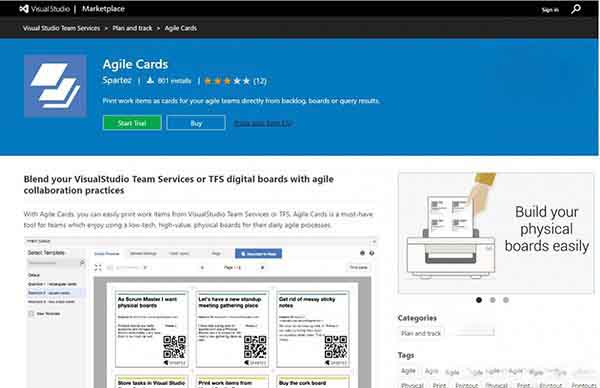Click 'As Scrum Master I want physical boards' card
This screenshot has width=600, height=388.
click(152, 329)
